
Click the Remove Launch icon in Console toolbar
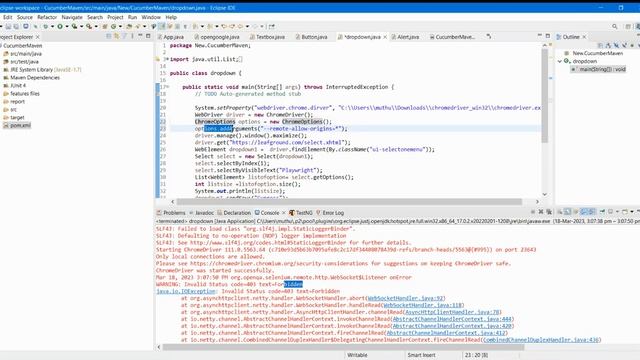(x=541, y=212)
